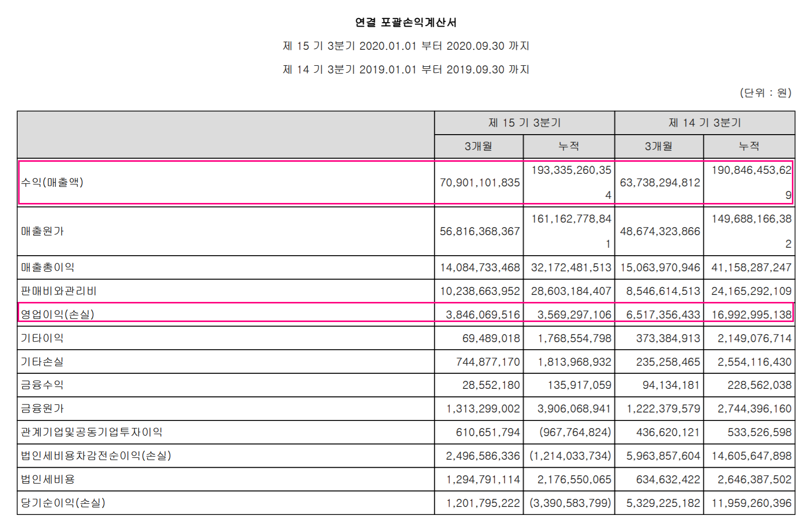Select associate income value 610,651,794
Viewport: 812px width, 530px height.
488,432
